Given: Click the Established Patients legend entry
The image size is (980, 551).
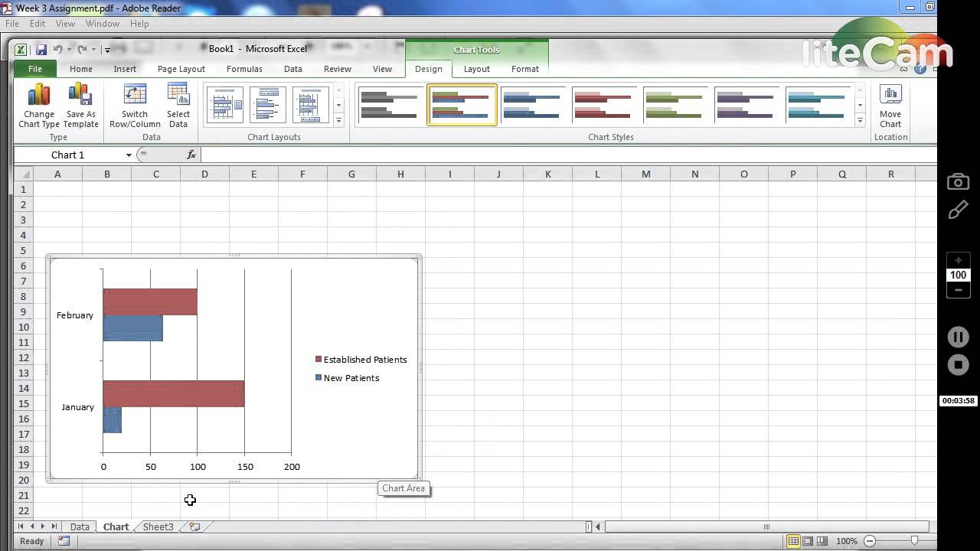Looking at the screenshot, I should coord(361,360).
